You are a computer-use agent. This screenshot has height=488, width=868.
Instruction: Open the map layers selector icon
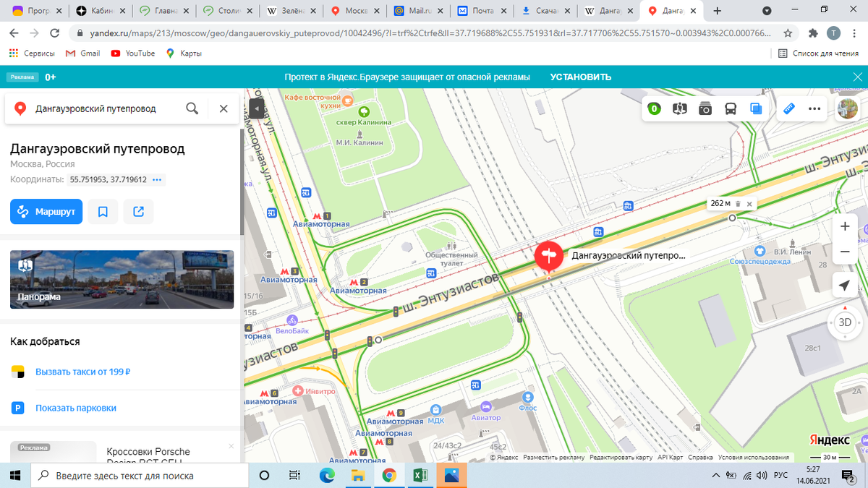click(x=757, y=108)
